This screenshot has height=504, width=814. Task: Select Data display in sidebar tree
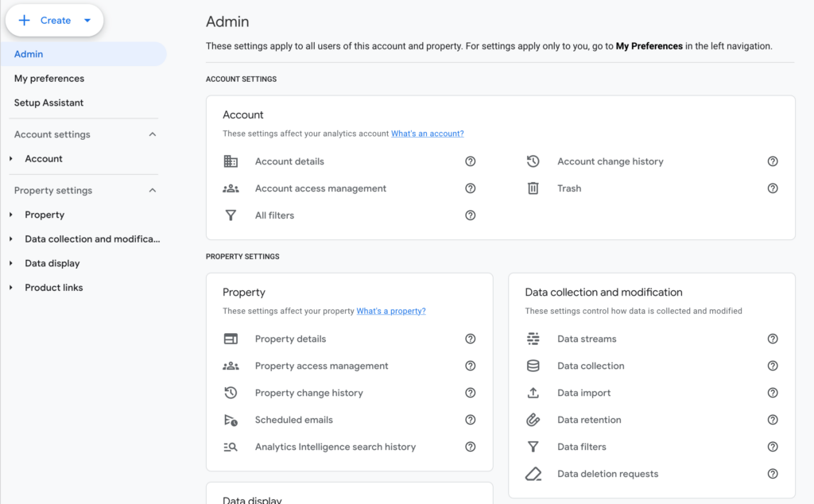pyautogui.click(x=52, y=264)
